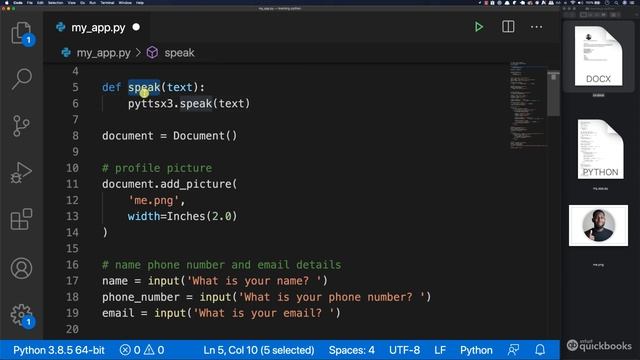Screen dimensions: 640x360
Task: Select the DOCX file in Finder window
Action: (x=598, y=56)
